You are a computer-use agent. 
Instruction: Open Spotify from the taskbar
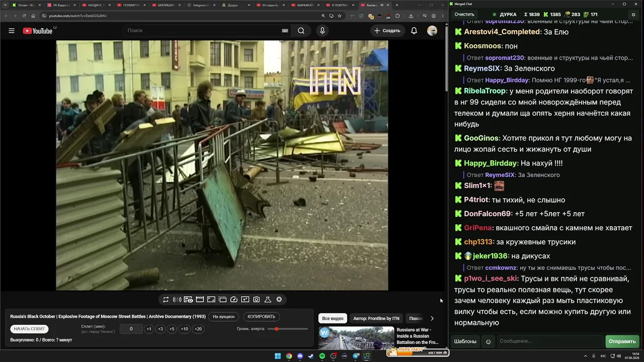323,356
